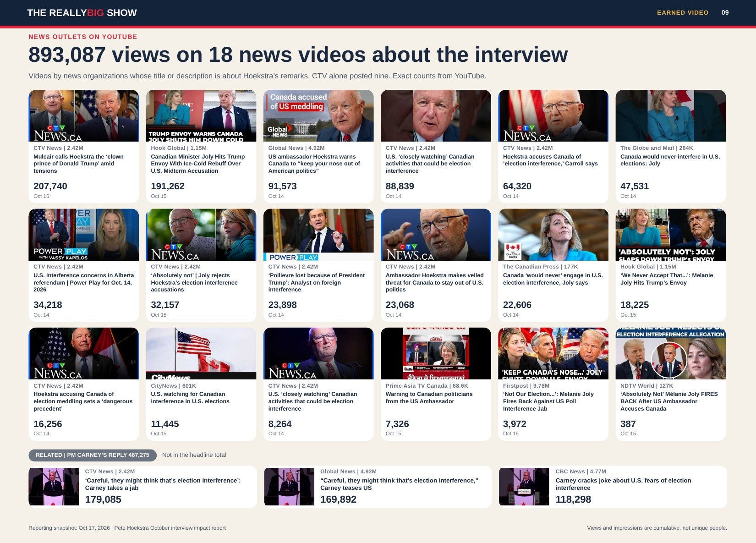Open the Prime Asia TV Canada thumbnail

[x=436, y=353]
